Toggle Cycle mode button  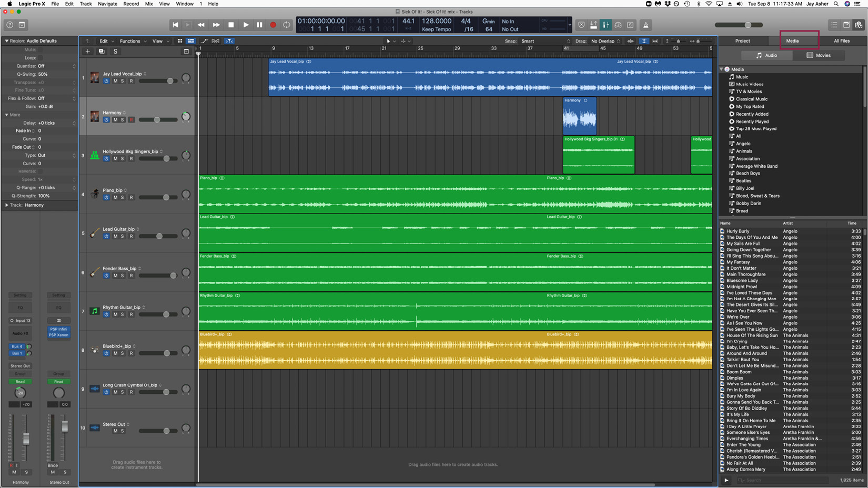click(287, 25)
